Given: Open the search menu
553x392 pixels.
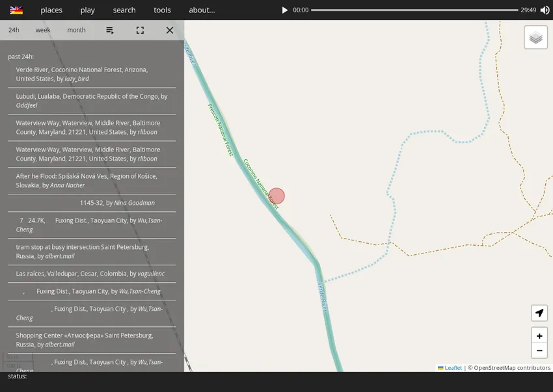Looking at the screenshot, I should 124,10.
